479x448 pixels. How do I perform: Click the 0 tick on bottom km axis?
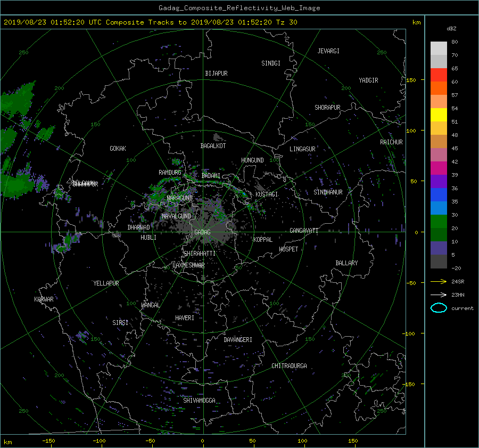coord(202,441)
